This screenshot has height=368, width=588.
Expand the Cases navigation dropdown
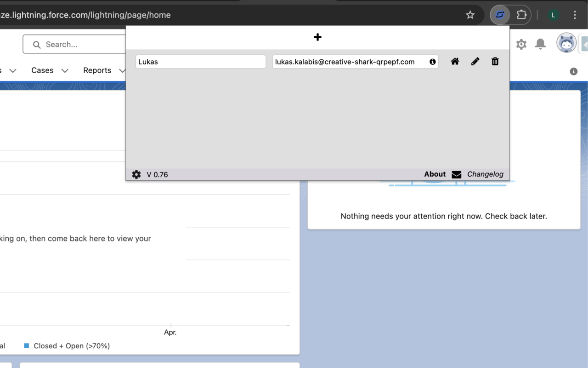coord(64,70)
